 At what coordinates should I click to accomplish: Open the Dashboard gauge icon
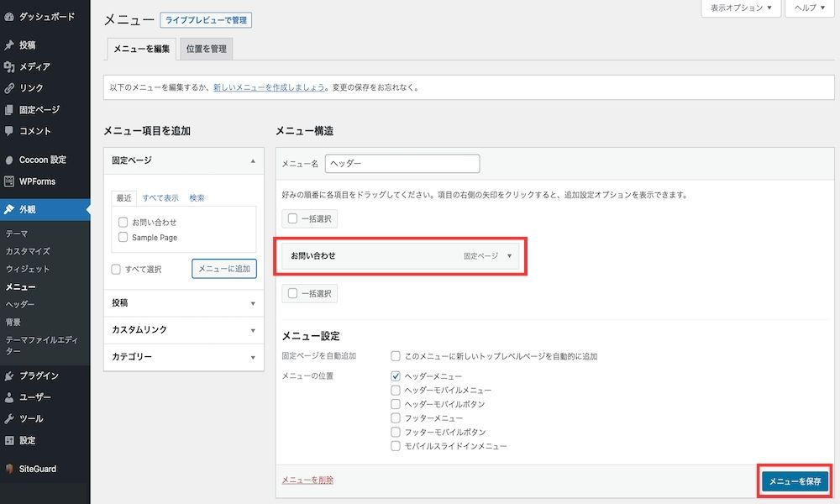click(x=9, y=17)
